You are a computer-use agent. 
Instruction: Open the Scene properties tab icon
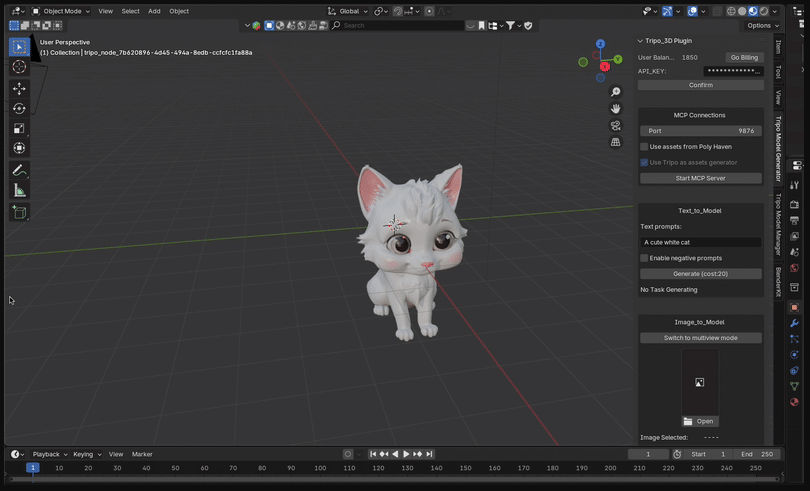coord(795,252)
